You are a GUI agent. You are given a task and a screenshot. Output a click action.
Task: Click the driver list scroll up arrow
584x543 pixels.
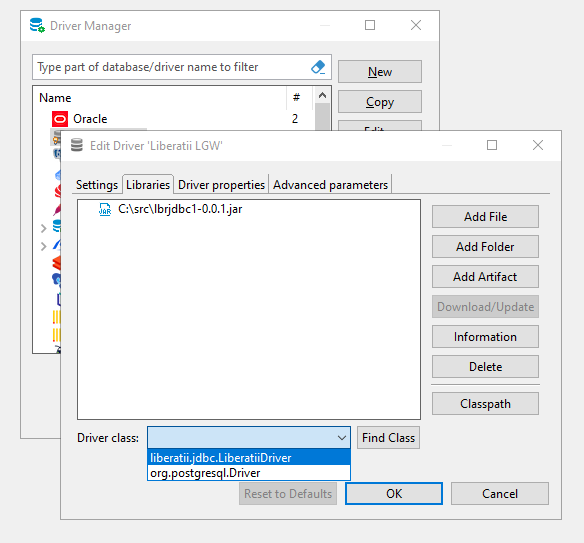pyautogui.click(x=323, y=95)
